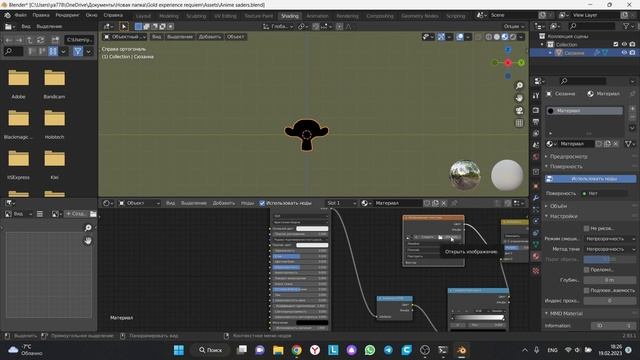Collapse the Настройки panel

coord(563,216)
